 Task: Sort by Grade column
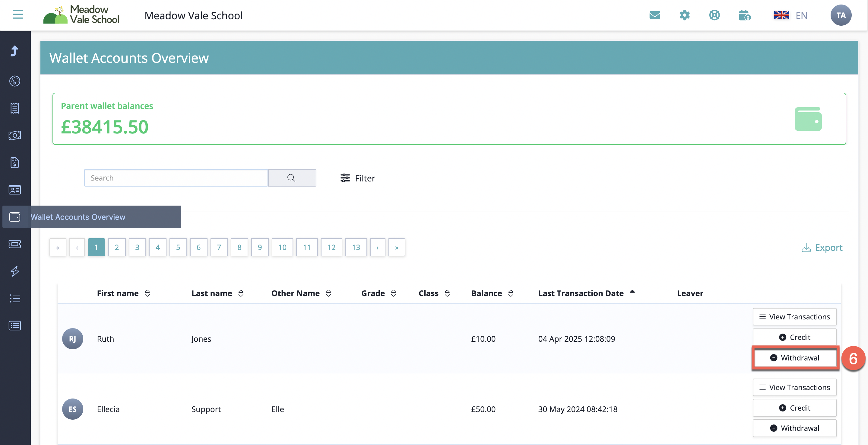393,293
